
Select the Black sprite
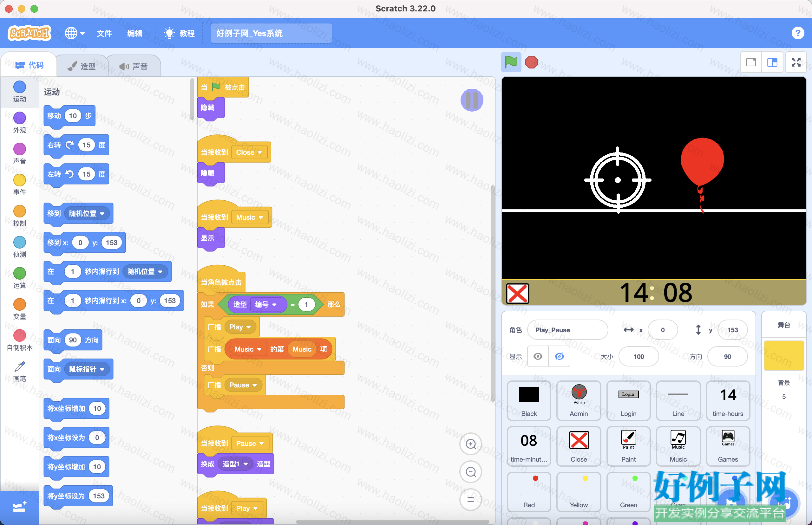[529, 401]
